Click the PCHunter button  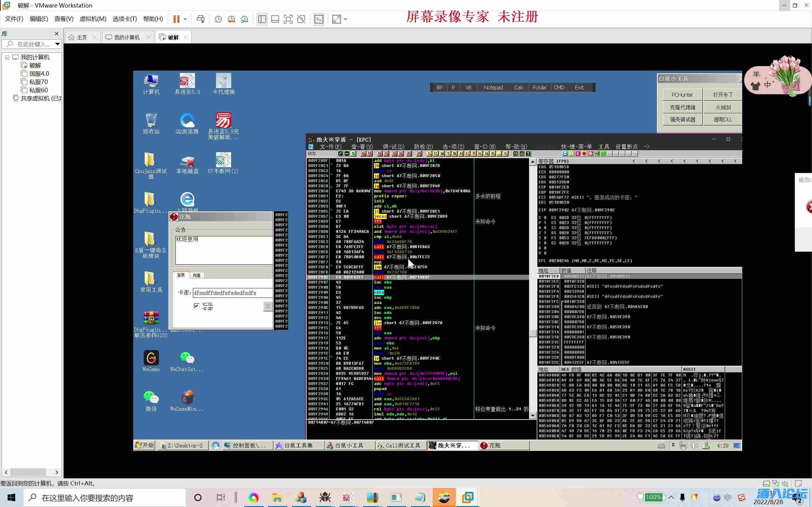click(682, 95)
